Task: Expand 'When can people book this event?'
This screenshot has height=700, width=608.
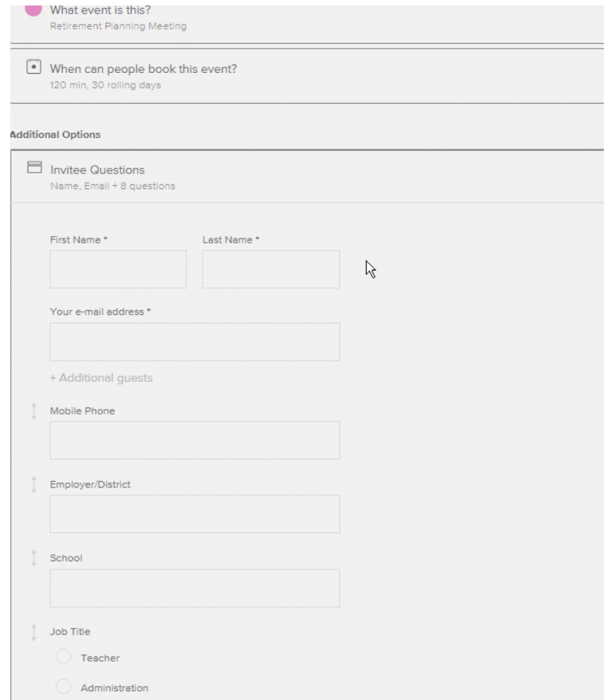Action: pos(307,76)
